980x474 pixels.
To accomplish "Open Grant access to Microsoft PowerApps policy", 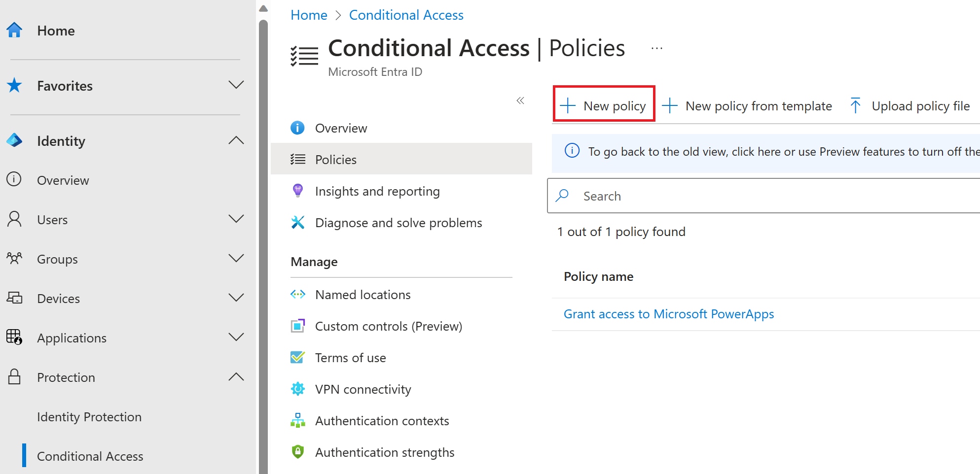I will pyautogui.click(x=668, y=314).
